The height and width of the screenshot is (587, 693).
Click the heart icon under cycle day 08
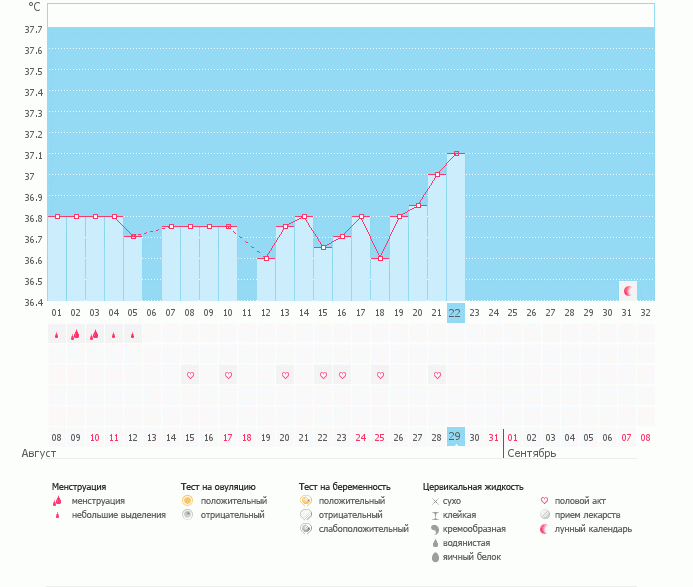[190, 375]
